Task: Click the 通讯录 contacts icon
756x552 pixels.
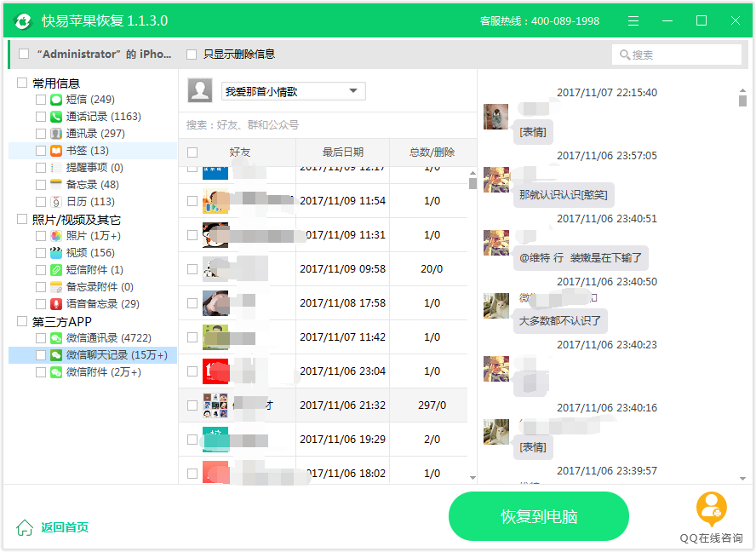Action: (56, 134)
